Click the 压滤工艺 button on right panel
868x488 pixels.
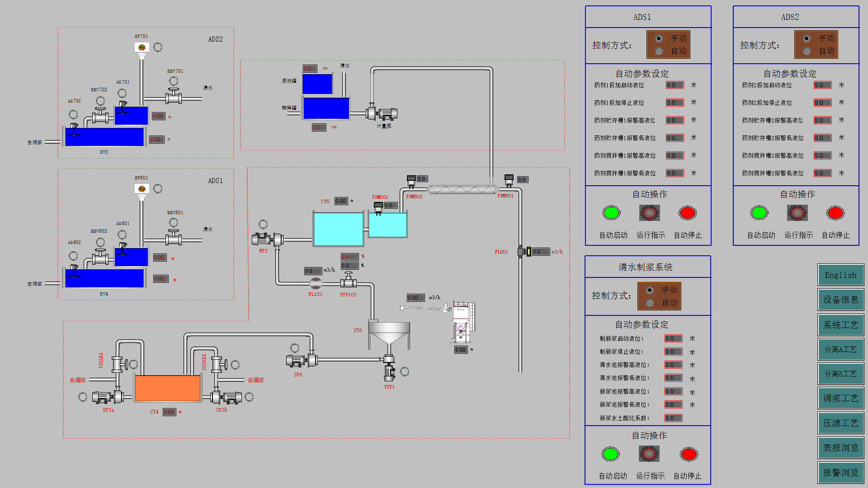pos(840,423)
